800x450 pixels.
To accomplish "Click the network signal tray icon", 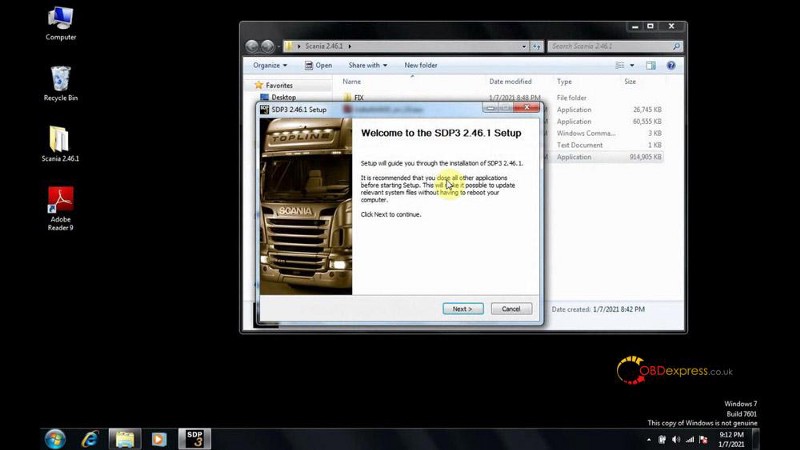I will (690, 439).
